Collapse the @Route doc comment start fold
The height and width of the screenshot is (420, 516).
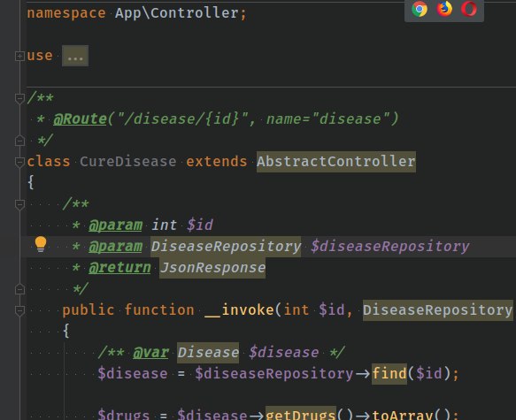[x=19, y=98]
